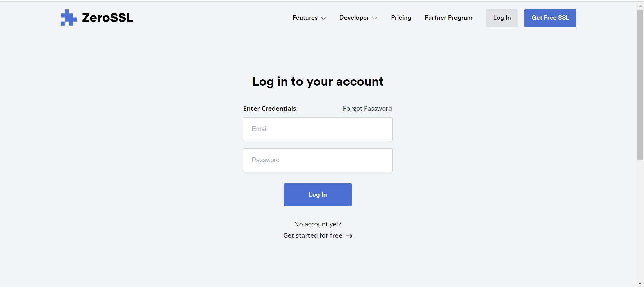The image size is (644, 287).
Task: Open the Forgot Password link
Action: (368, 108)
